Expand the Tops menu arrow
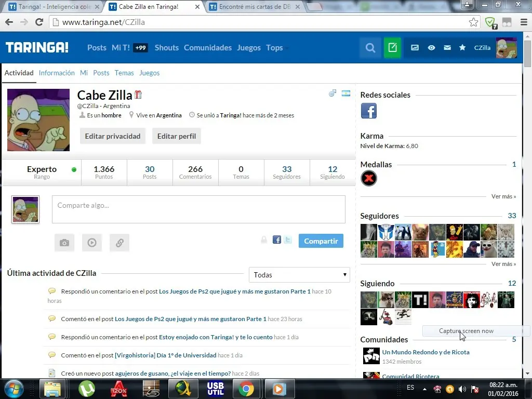The width and height of the screenshot is (532, 399). 287,48
